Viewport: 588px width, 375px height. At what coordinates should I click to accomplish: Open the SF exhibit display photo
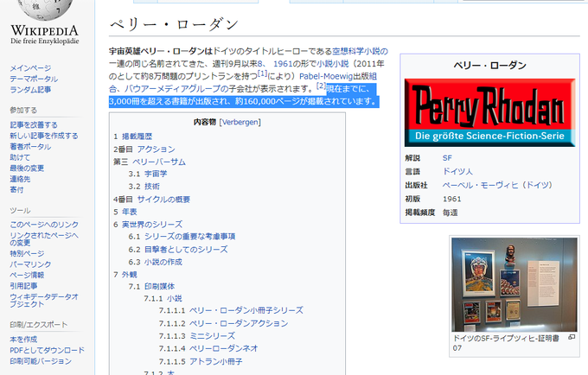point(514,284)
